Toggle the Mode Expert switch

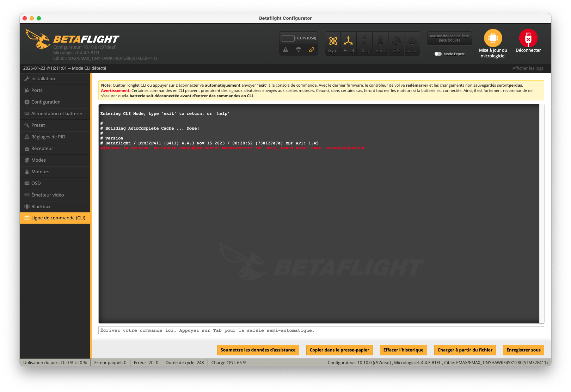(x=438, y=54)
